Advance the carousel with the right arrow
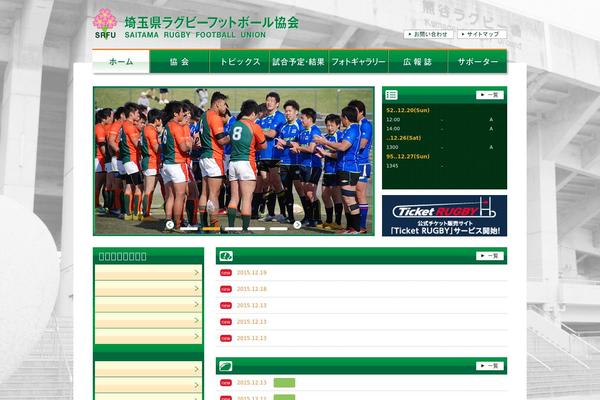The height and width of the screenshot is (400, 600). pos(297,225)
